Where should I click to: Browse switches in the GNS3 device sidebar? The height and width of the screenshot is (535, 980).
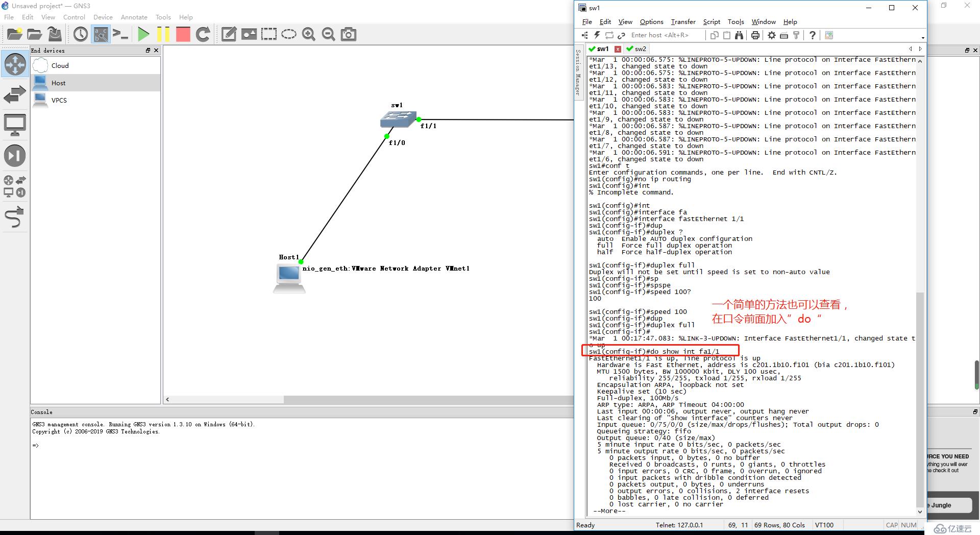click(15, 94)
